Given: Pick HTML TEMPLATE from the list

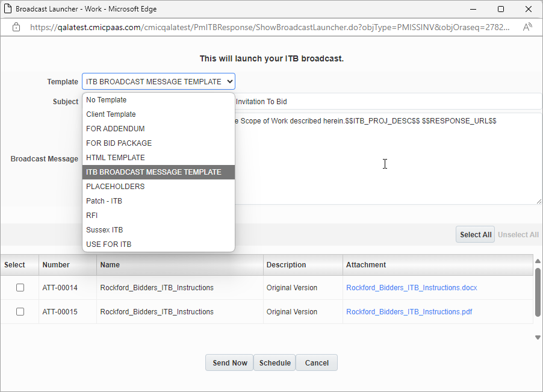Looking at the screenshot, I should 158,158.
